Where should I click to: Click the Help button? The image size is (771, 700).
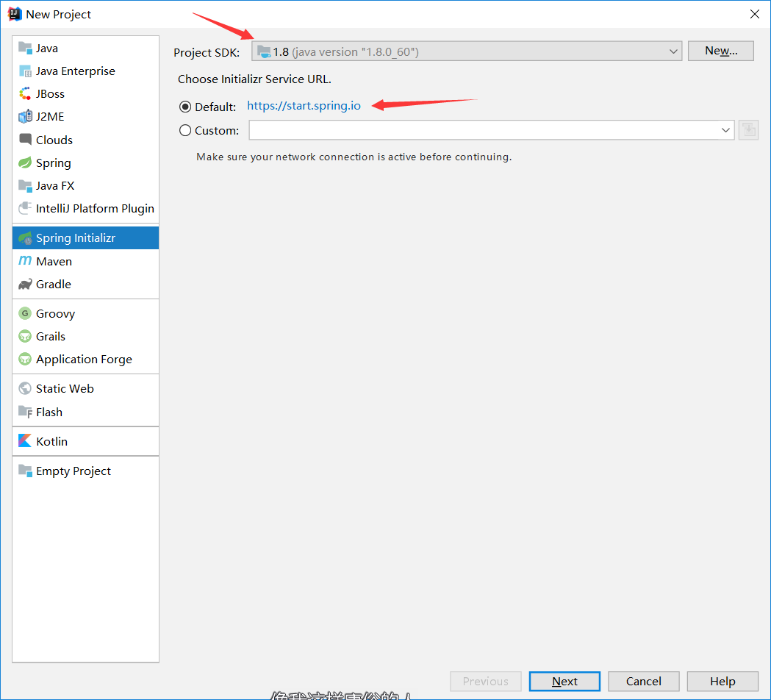click(x=722, y=682)
